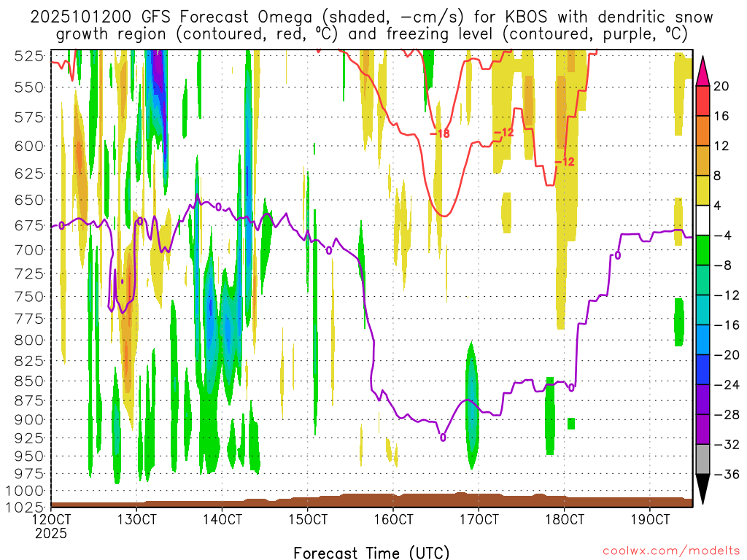The image size is (747, 560).
Task: Click the coolwx.com/modelts link
Action: 672,551
